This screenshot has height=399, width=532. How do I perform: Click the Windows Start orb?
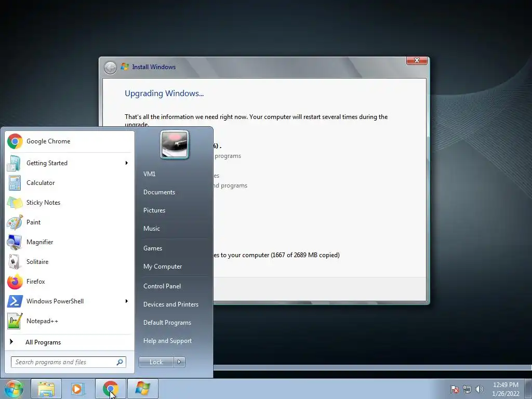[x=14, y=389]
